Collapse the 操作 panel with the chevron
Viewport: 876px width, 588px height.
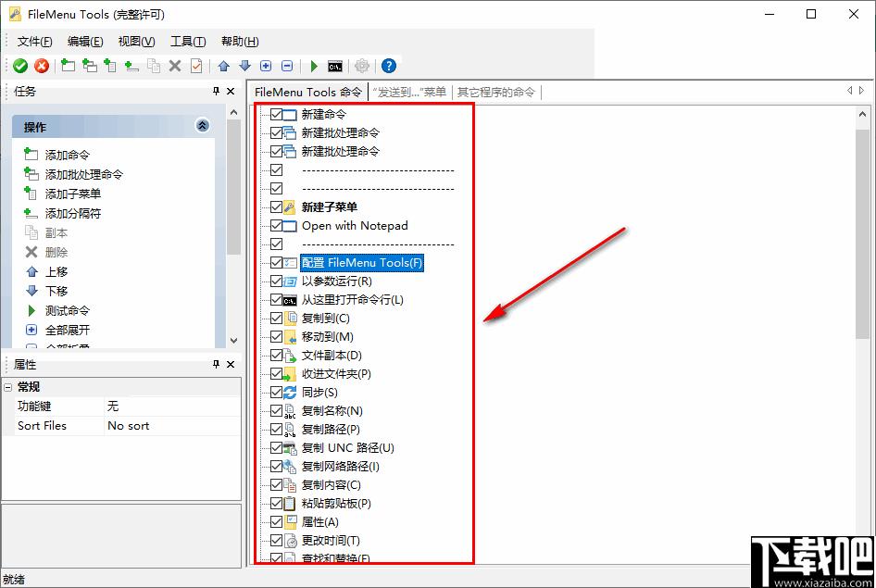click(202, 125)
